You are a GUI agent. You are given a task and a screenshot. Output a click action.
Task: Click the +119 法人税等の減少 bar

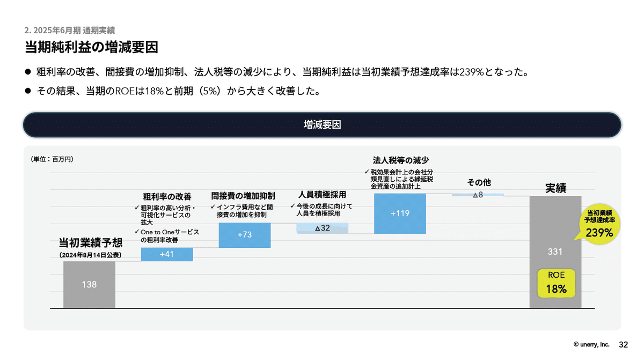[399, 213]
